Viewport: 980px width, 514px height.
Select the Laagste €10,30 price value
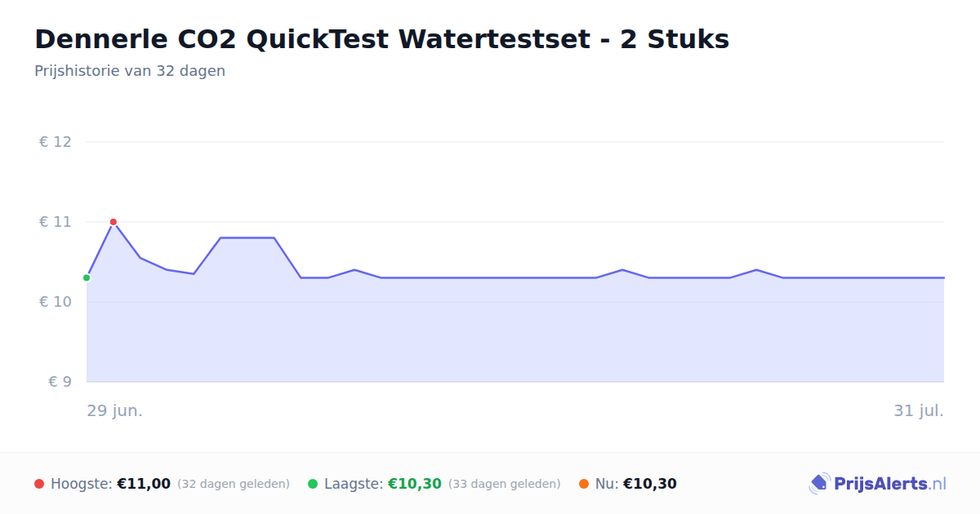(x=415, y=484)
